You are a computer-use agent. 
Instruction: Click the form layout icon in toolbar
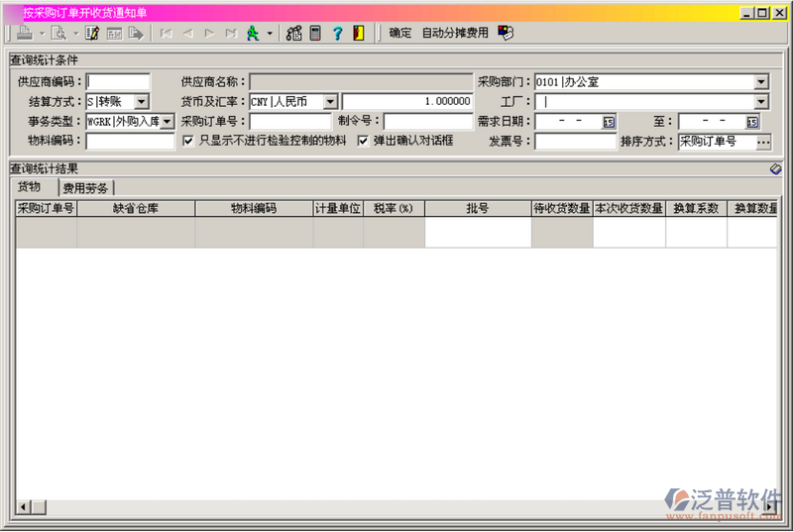click(x=114, y=34)
